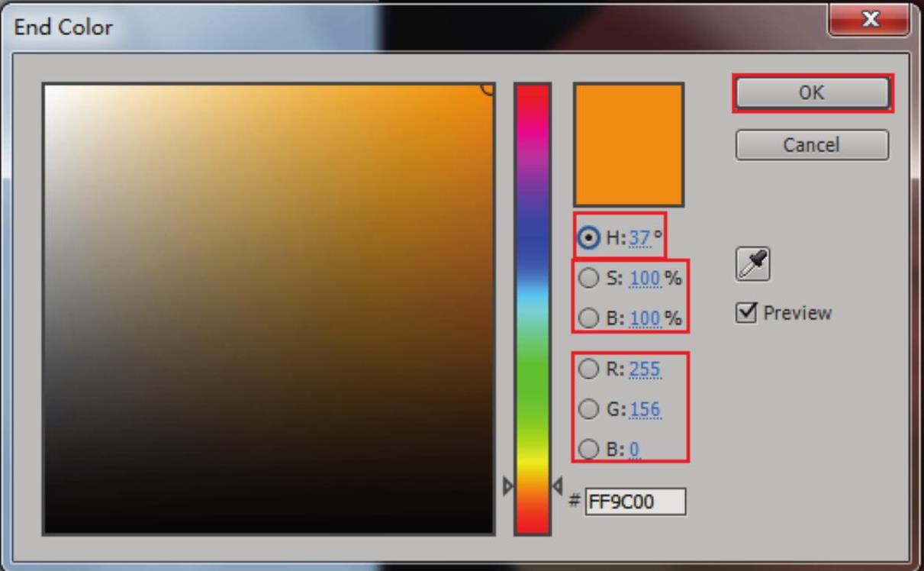Pick a color with the eyedropper tool

[x=752, y=264]
